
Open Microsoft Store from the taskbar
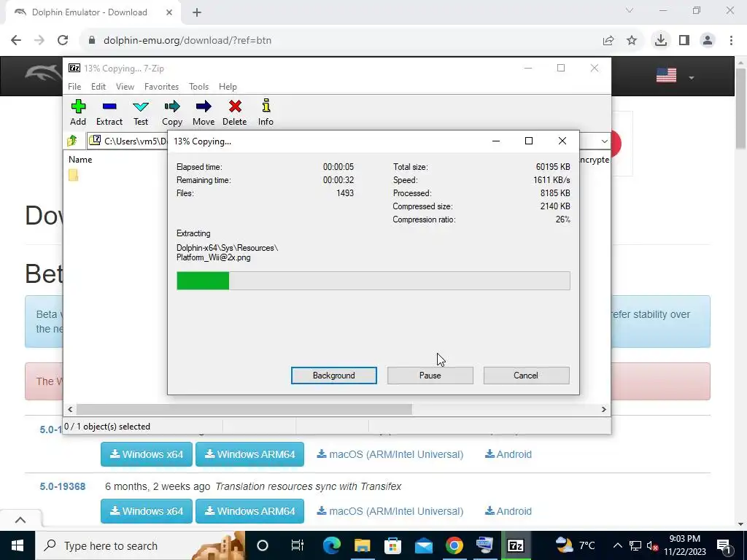point(392,545)
